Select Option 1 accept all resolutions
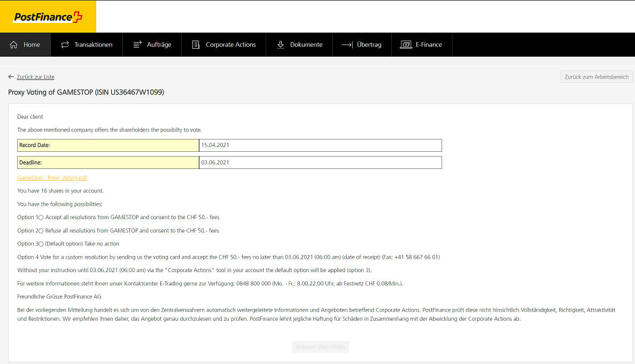This screenshot has height=364, width=635. click(41, 218)
